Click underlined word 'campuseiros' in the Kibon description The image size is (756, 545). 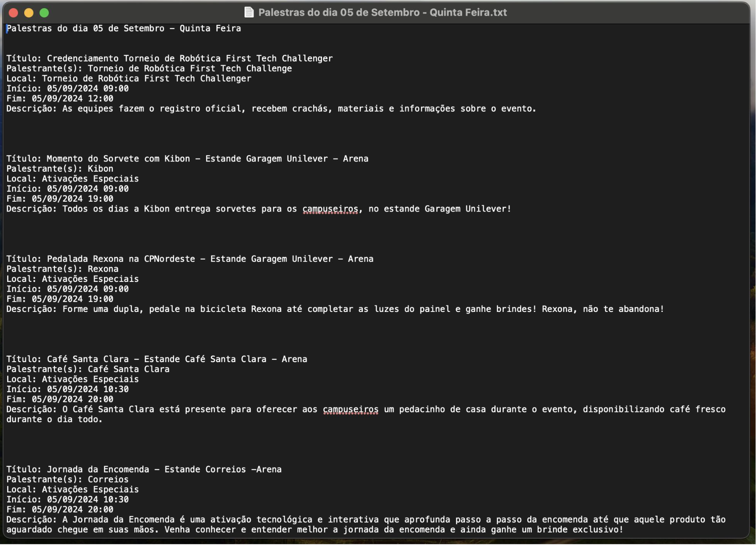coord(331,209)
